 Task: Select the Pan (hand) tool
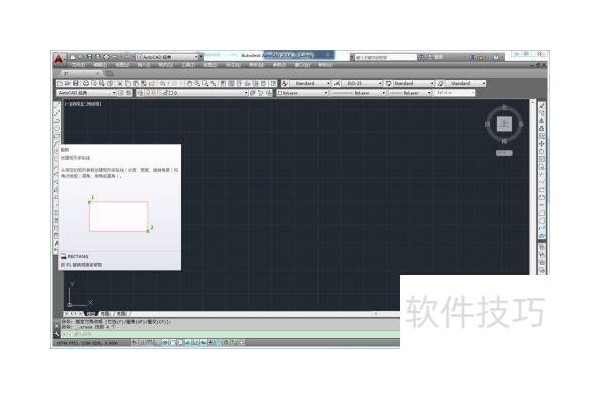coord(189,83)
